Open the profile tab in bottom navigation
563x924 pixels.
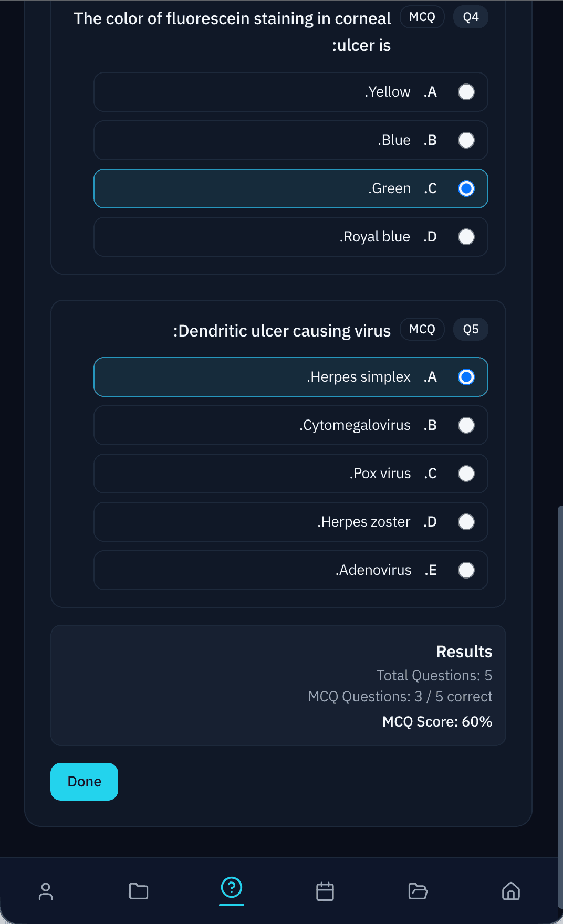(x=46, y=891)
